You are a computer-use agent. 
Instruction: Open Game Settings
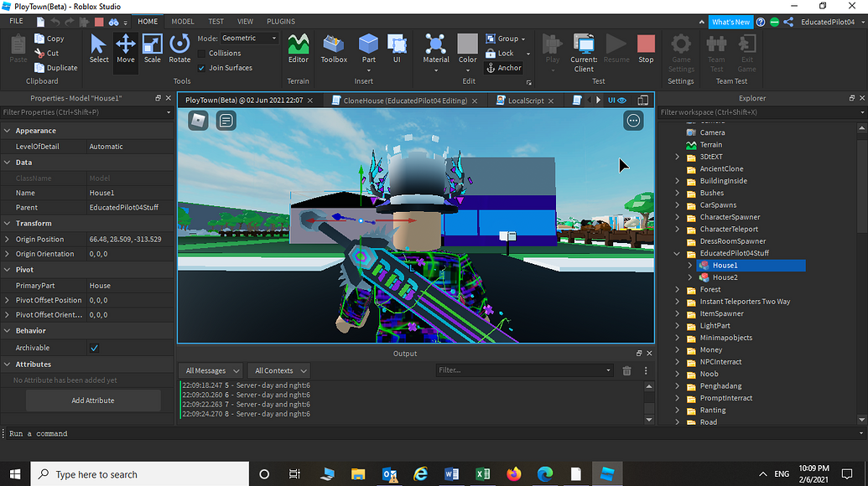pos(681,53)
